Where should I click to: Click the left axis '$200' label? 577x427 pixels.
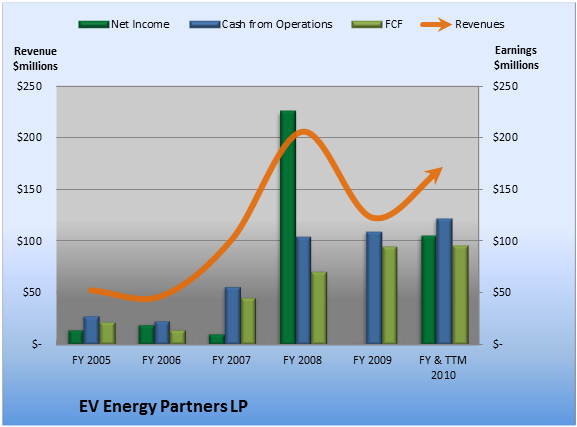[x=29, y=137]
